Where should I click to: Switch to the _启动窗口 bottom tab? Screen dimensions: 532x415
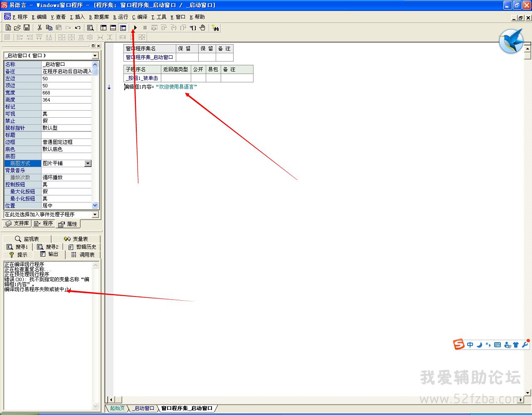click(x=144, y=408)
